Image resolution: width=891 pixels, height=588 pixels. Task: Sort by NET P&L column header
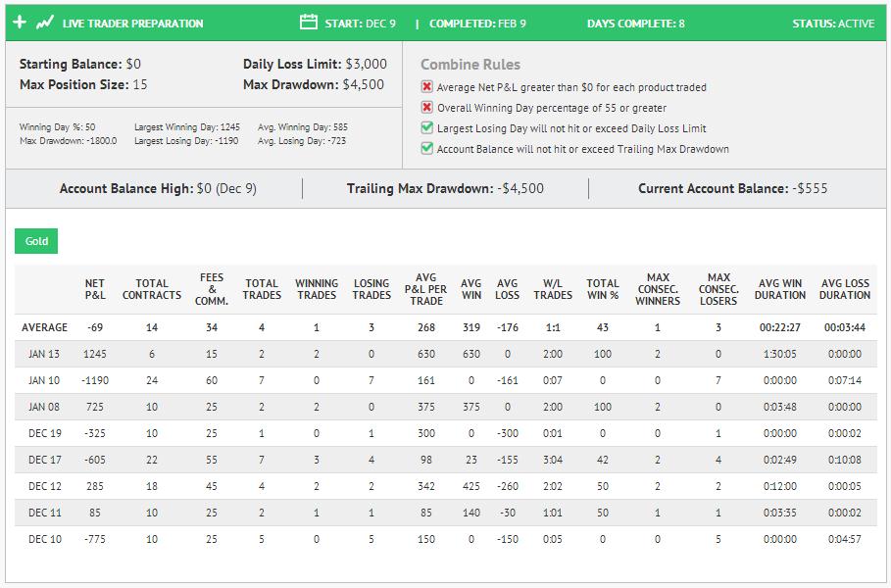(x=95, y=289)
